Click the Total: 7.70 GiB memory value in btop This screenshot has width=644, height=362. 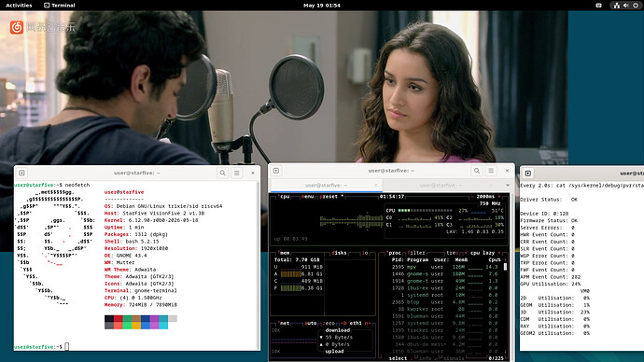tap(297, 259)
